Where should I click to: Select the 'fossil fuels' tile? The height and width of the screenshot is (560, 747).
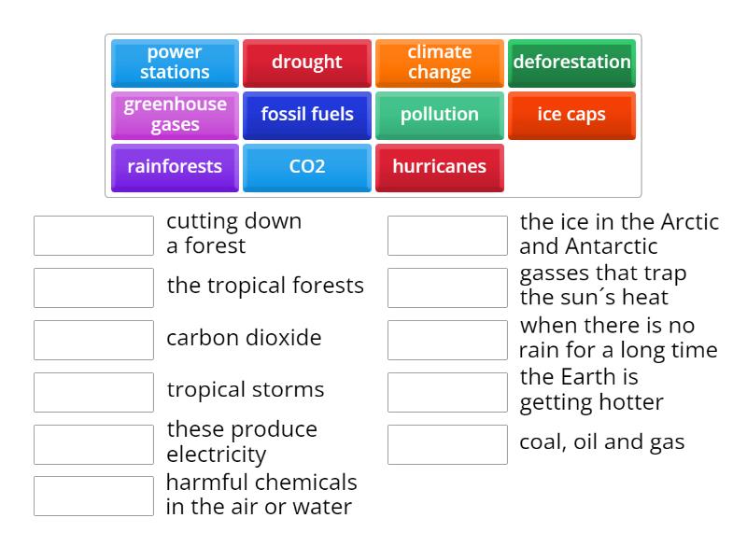[x=307, y=115]
